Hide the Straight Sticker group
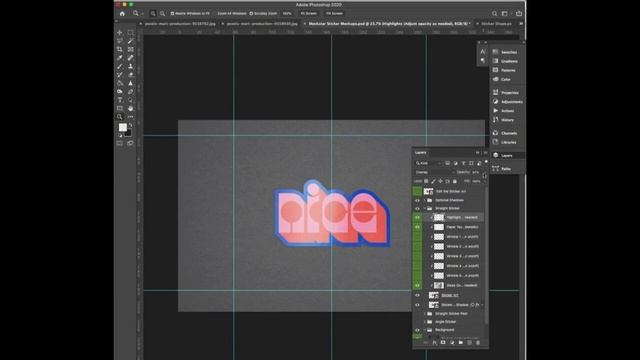640x360 pixels. (417, 209)
